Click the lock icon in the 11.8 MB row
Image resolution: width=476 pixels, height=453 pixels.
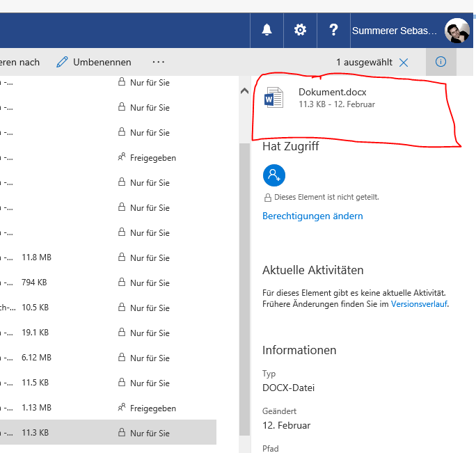click(x=121, y=257)
